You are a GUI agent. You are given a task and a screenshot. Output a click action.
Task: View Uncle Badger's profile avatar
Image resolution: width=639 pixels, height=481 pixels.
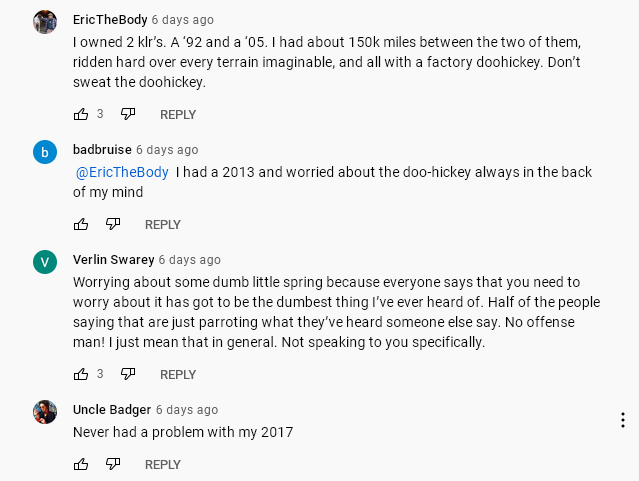point(45,412)
